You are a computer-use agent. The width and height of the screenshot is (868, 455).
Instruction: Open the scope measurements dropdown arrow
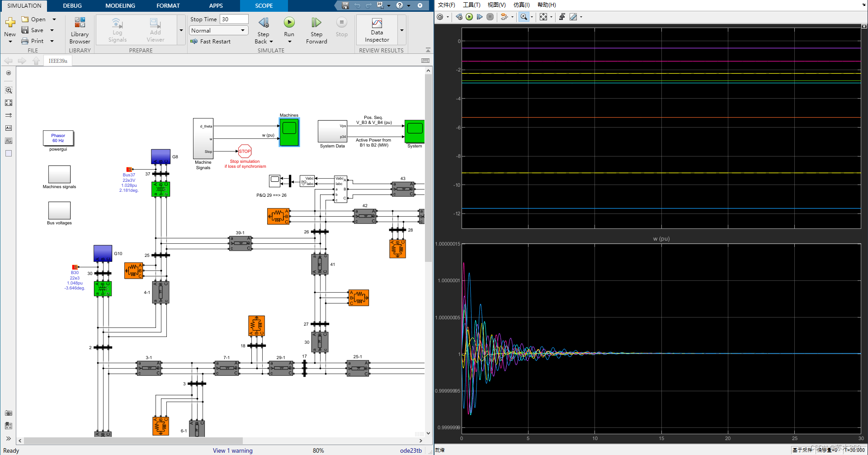[581, 17]
